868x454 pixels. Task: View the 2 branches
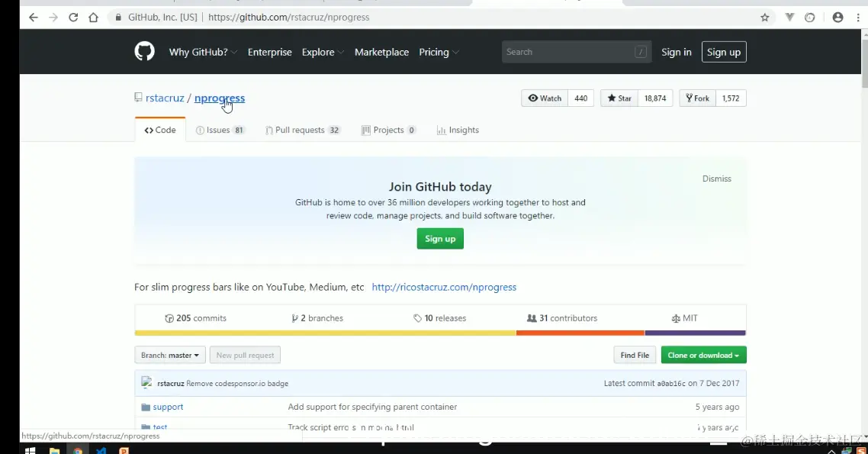[317, 318]
